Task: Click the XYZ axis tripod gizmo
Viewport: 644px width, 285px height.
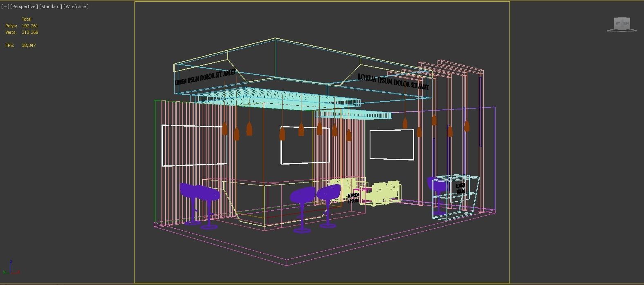Action: [x=11, y=268]
